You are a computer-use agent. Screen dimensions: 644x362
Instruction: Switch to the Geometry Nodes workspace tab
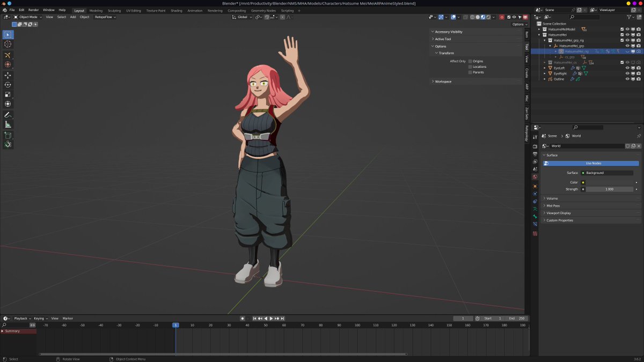point(263,11)
